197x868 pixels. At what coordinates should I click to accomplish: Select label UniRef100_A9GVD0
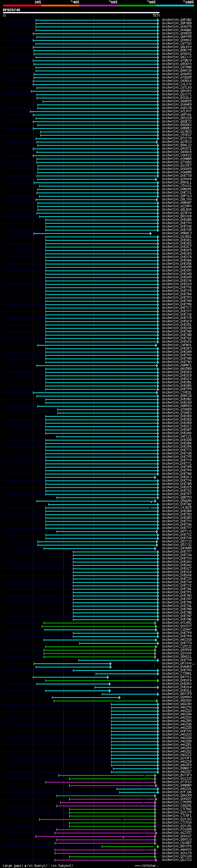[176, 700]
